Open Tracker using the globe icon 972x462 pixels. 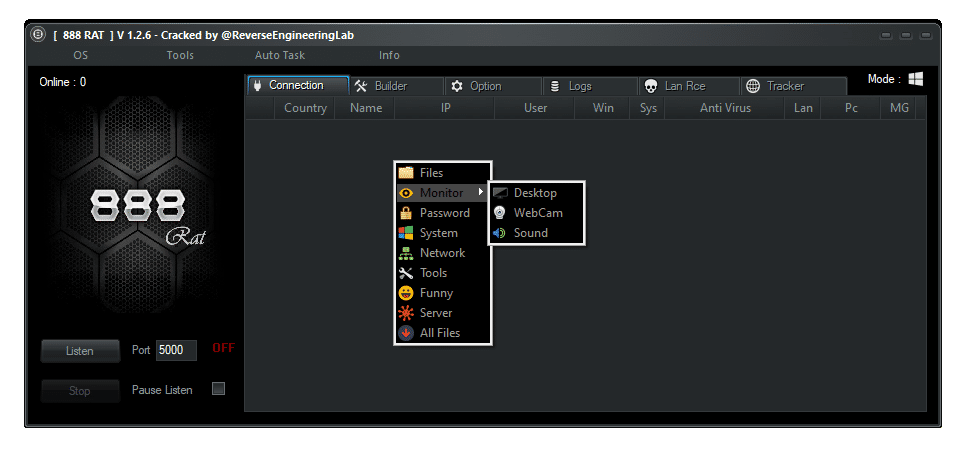click(x=753, y=86)
